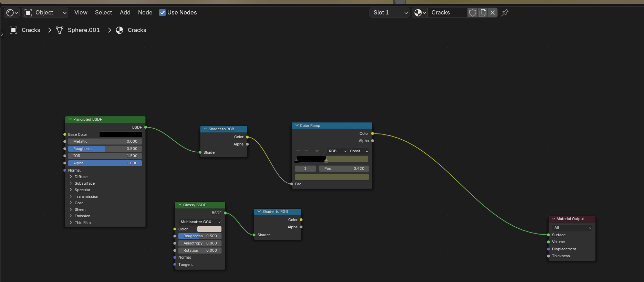
Task: Collapse the top Shader to RGB node
Action: 206,129
